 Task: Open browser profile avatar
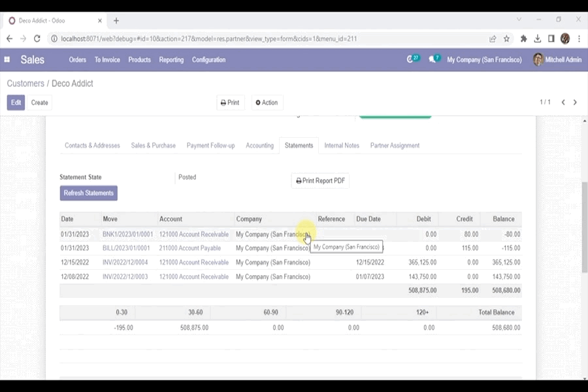565,39
